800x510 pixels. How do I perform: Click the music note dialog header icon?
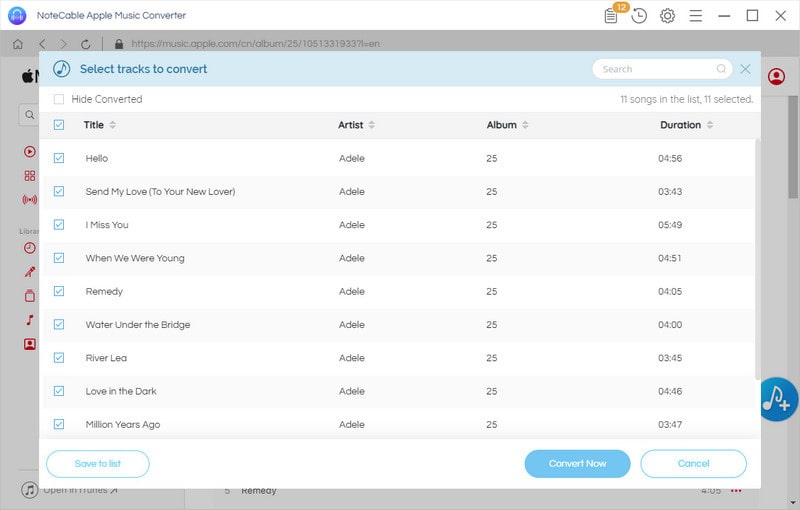tap(62, 69)
